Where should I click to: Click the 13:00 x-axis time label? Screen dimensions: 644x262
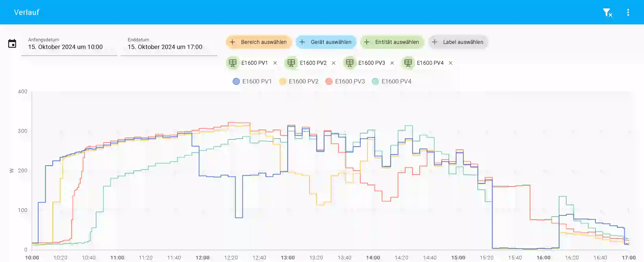coord(288,257)
